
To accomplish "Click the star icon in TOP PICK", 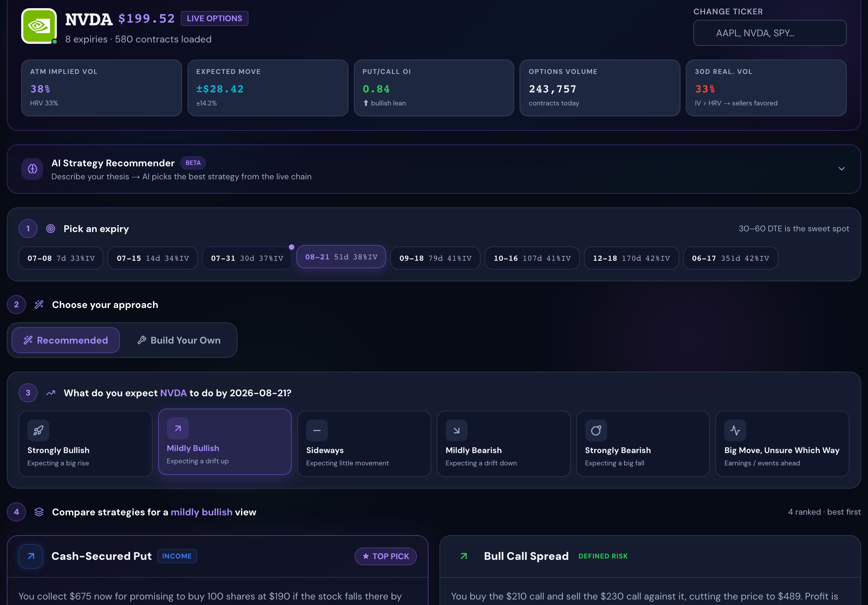I will pyautogui.click(x=366, y=556).
